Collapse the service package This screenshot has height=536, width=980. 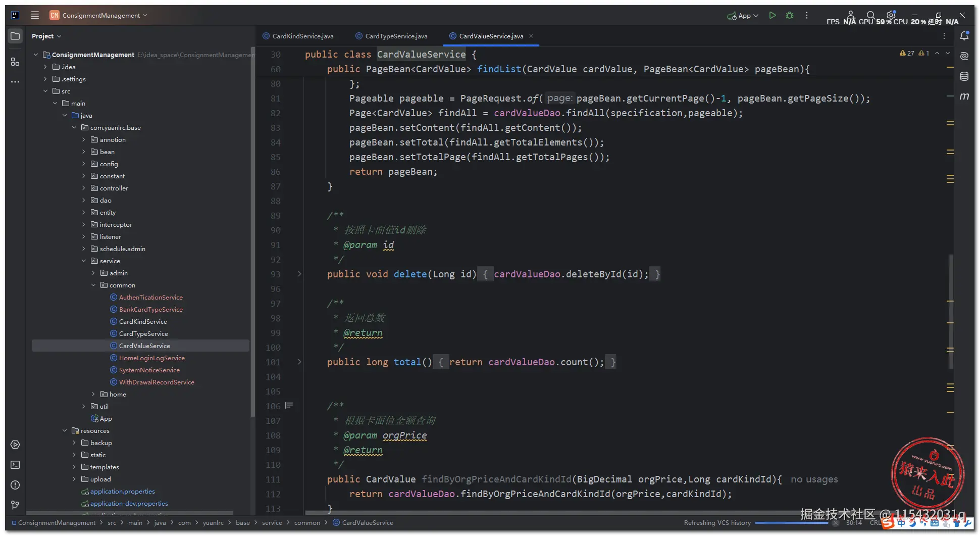pyautogui.click(x=84, y=261)
